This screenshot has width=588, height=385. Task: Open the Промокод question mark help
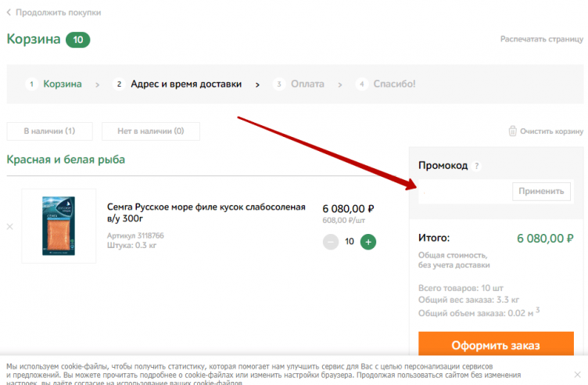coord(477,166)
